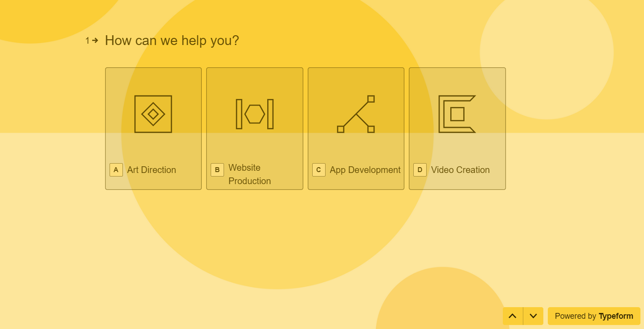
Task: Go to next question with down chevron
Action: [x=533, y=316]
